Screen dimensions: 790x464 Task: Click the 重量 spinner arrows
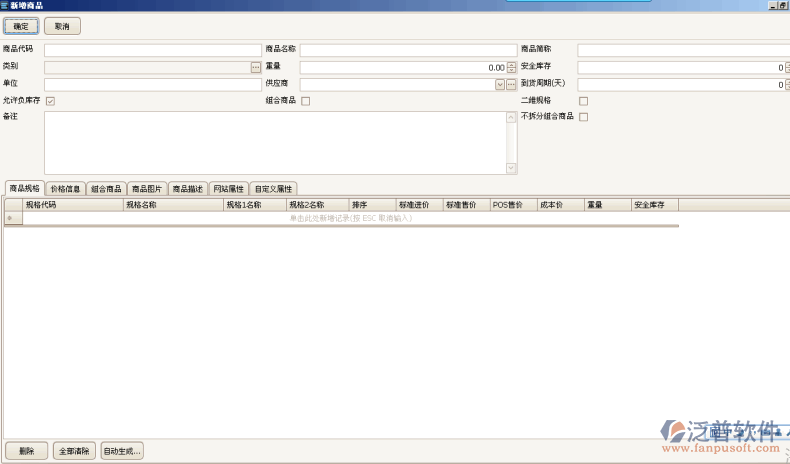[511, 68]
